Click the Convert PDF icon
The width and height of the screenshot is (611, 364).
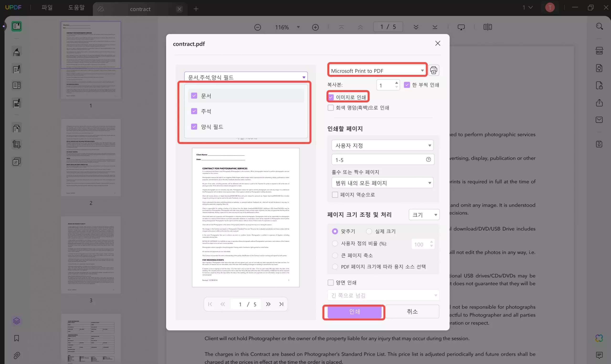599,68
